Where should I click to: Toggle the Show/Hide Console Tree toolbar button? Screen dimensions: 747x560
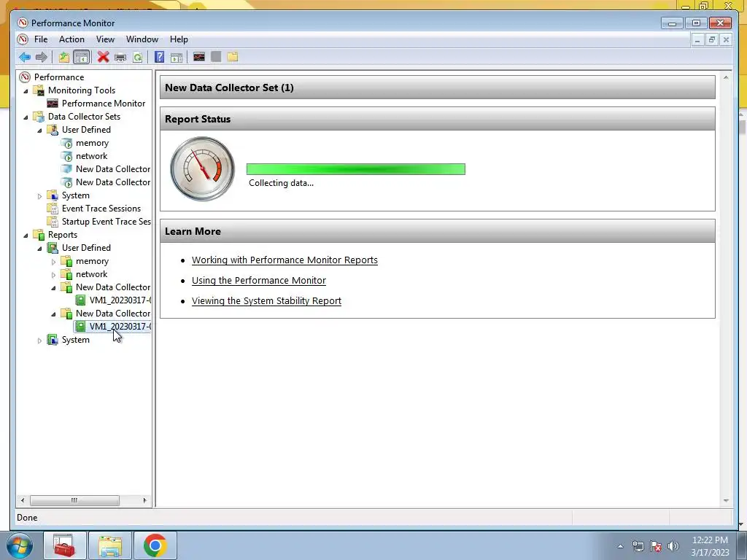pyautogui.click(x=82, y=57)
